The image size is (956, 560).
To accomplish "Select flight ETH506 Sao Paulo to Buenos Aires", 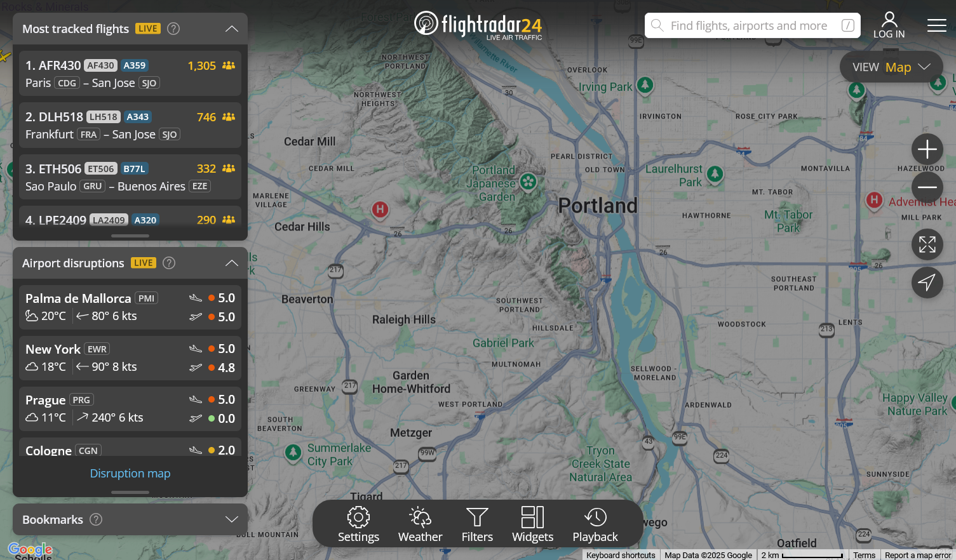I will (x=130, y=177).
